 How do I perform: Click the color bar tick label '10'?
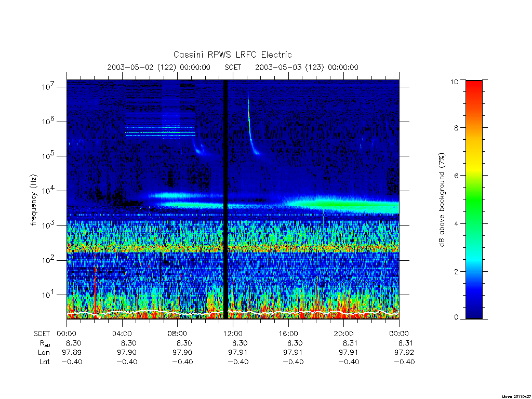454,82
